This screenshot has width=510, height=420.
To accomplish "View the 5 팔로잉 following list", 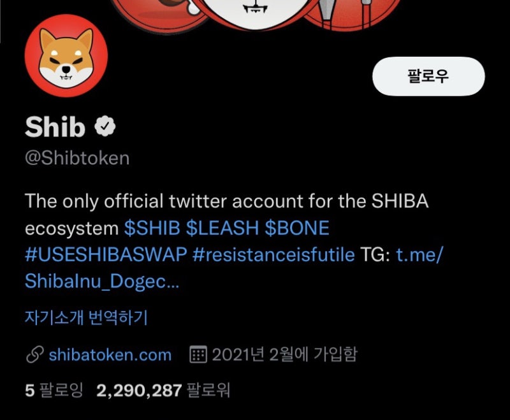I will point(54,390).
